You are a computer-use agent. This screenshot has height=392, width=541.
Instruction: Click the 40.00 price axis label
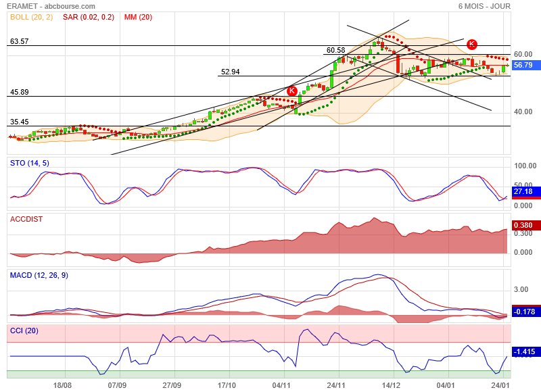point(523,112)
